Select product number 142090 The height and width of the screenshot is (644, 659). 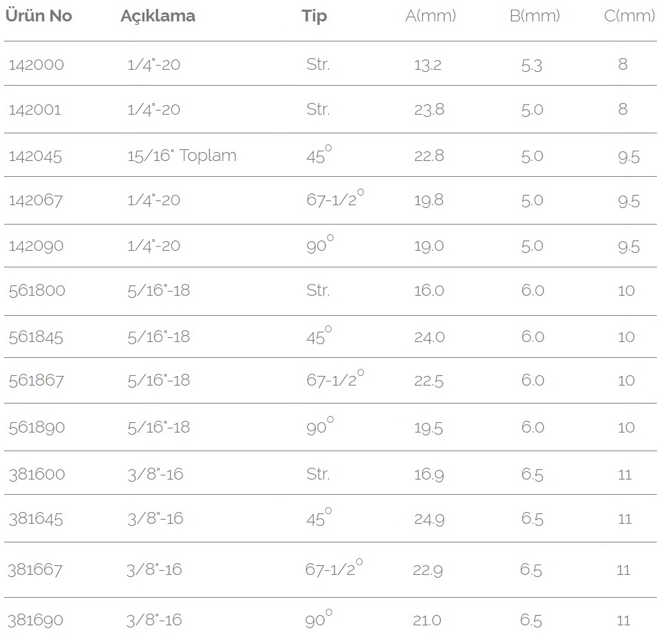tap(36, 246)
